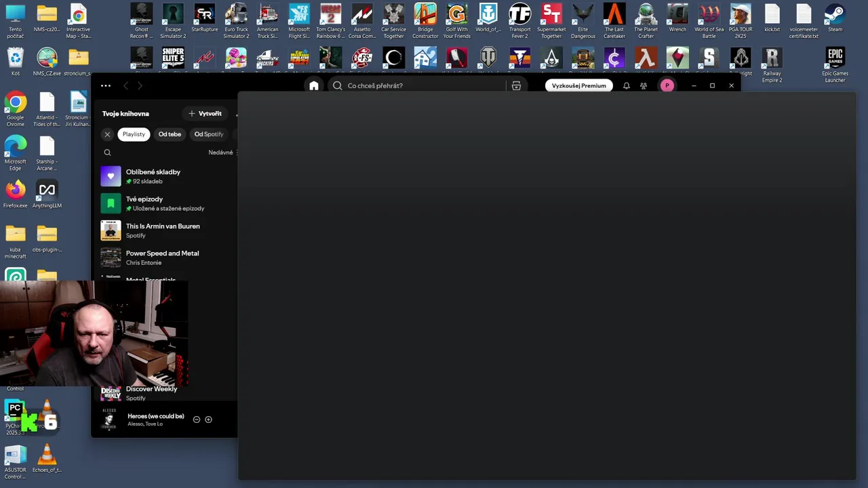Select kuba minecraft folder
868x488 pixels.
(x=16, y=241)
